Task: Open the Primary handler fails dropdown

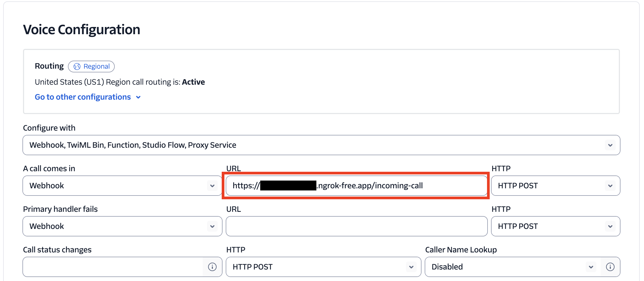Action: (118, 226)
